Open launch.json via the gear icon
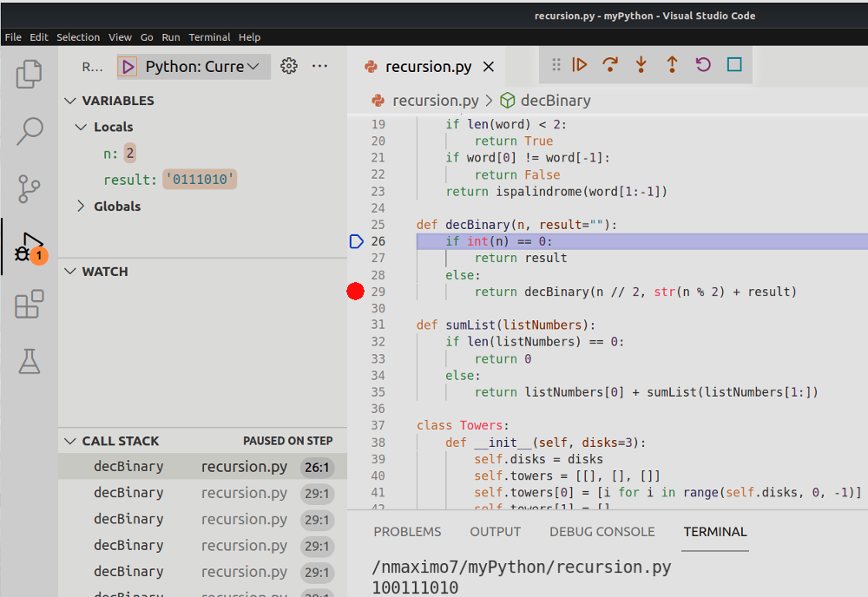The width and height of the screenshot is (868, 597). click(289, 67)
